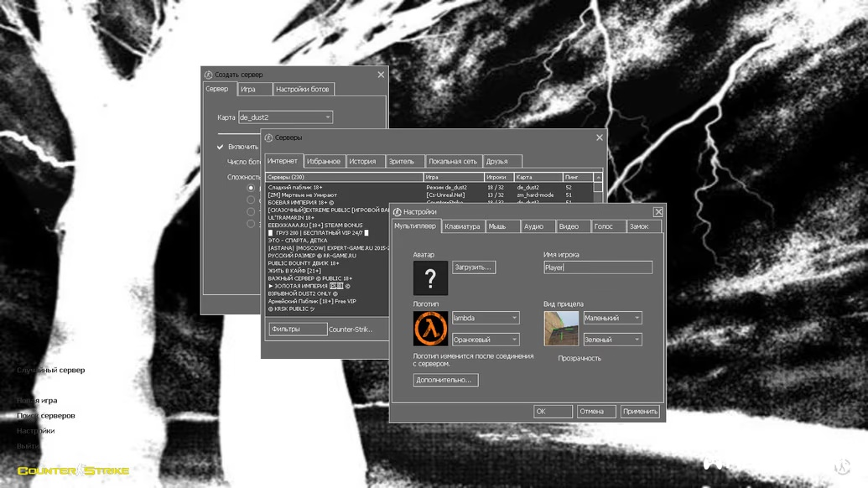Open the Зеленый crosshair color dropdown
The image size is (868, 488).
click(612, 340)
